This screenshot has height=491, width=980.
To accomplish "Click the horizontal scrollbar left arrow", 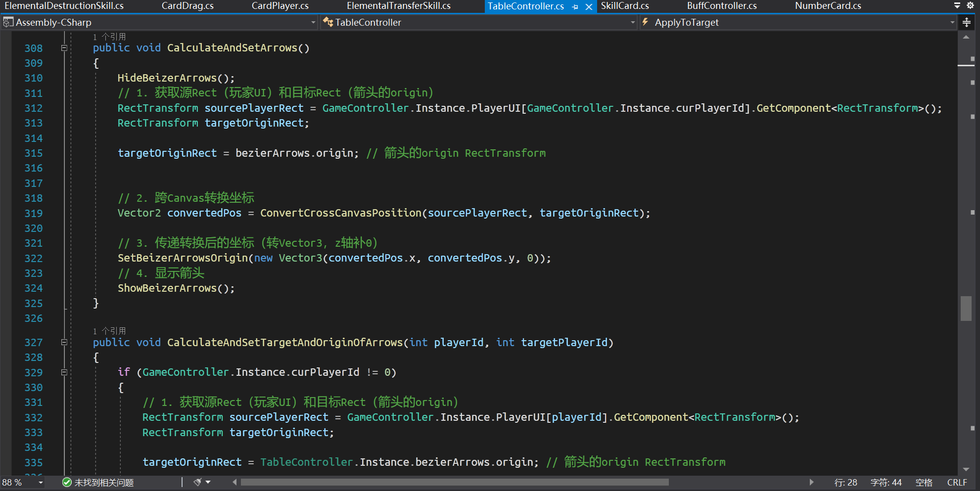I will point(234,482).
